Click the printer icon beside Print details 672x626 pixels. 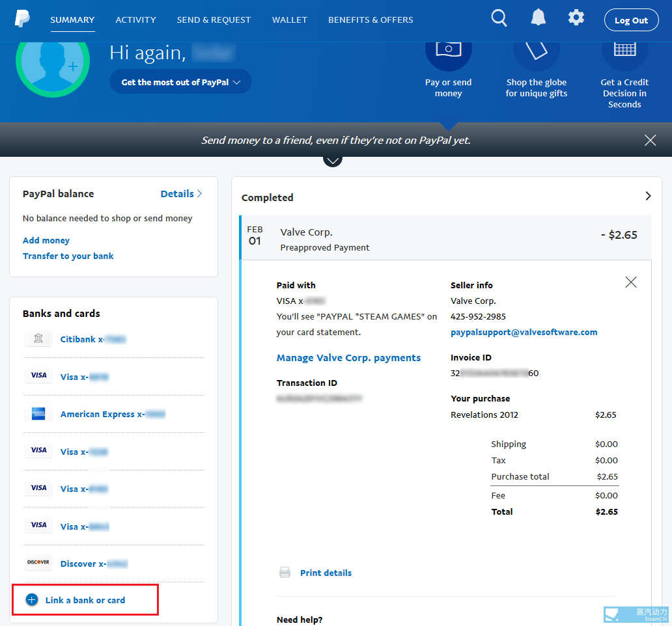click(285, 573)
